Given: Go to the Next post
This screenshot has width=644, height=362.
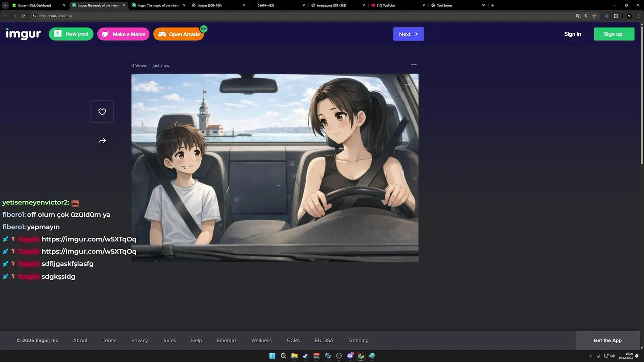Looking at the screenshot, I should 409,34.
